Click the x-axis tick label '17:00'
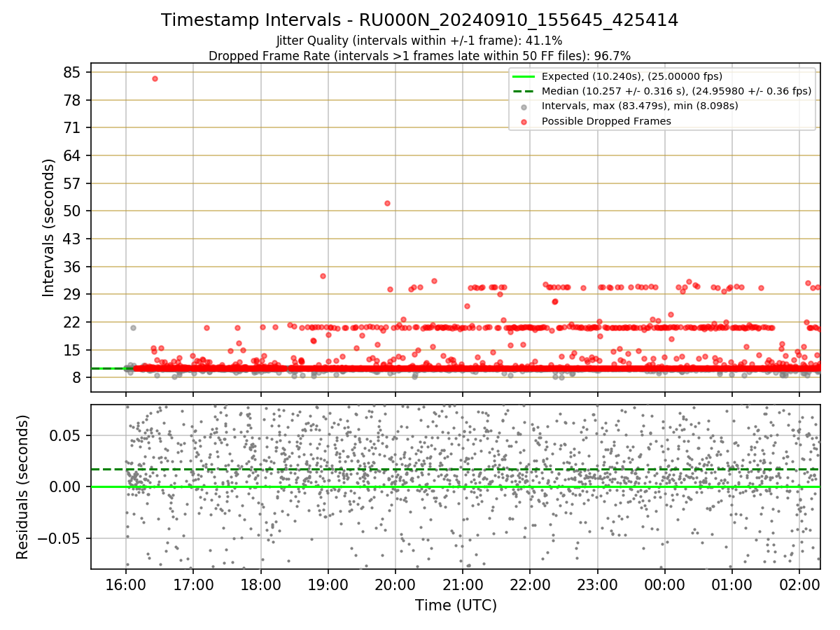This screenshot has width=840, height=630. pos(193,584)
